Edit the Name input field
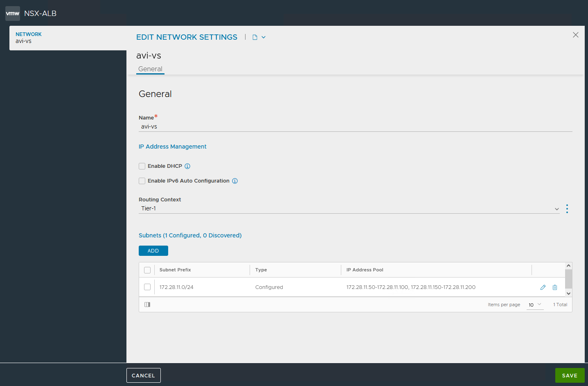This screenshot has width=588, height=386. pos(355,127)
